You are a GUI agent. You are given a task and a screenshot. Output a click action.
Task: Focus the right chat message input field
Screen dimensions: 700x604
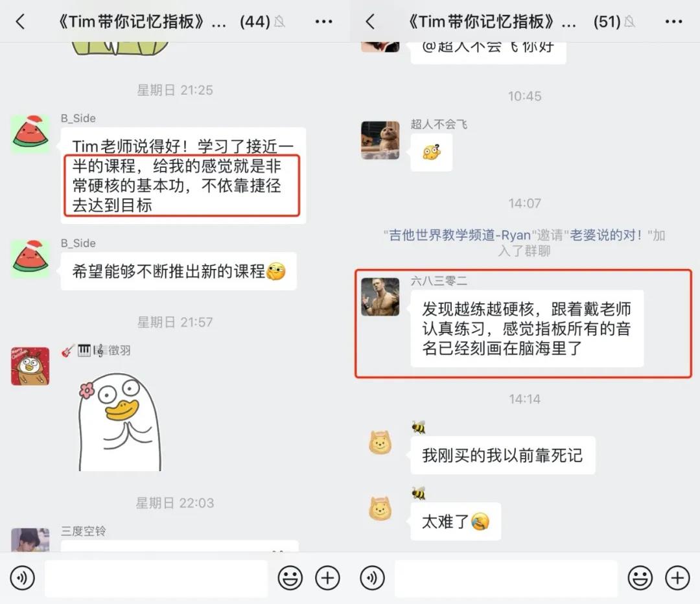(x=506, y=578)
